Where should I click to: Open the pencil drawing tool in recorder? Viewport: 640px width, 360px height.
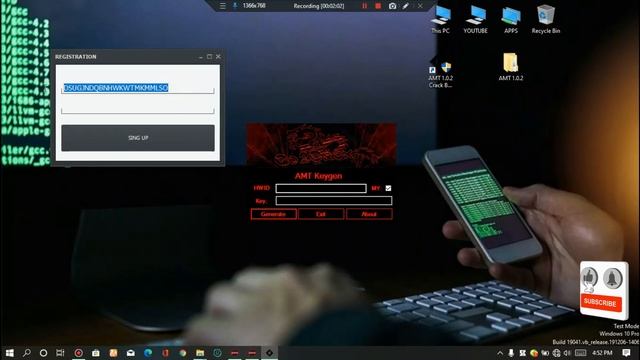click(406, 6)
